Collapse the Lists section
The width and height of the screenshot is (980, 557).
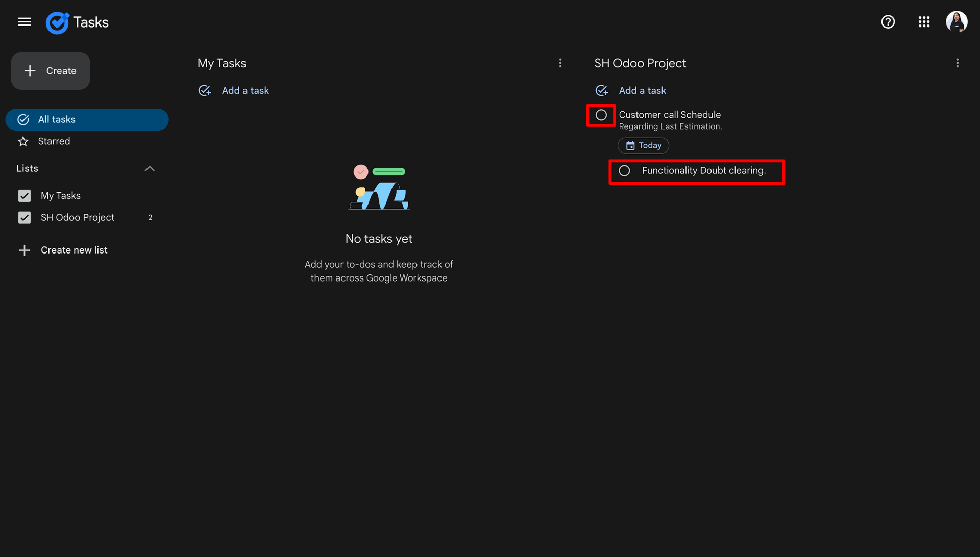coord(150,169)
